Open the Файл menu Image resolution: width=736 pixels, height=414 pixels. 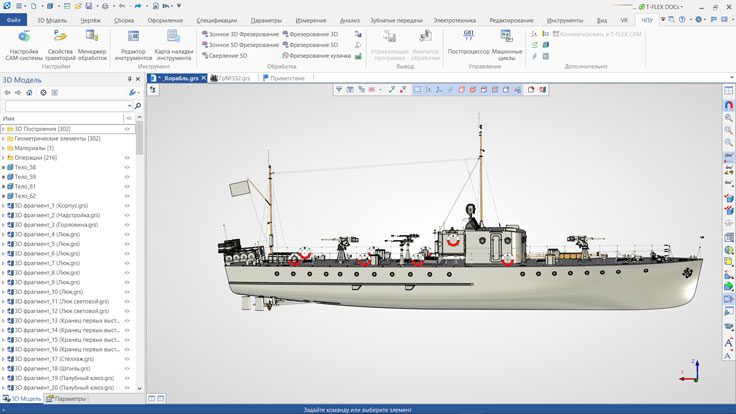coord(14,20)
